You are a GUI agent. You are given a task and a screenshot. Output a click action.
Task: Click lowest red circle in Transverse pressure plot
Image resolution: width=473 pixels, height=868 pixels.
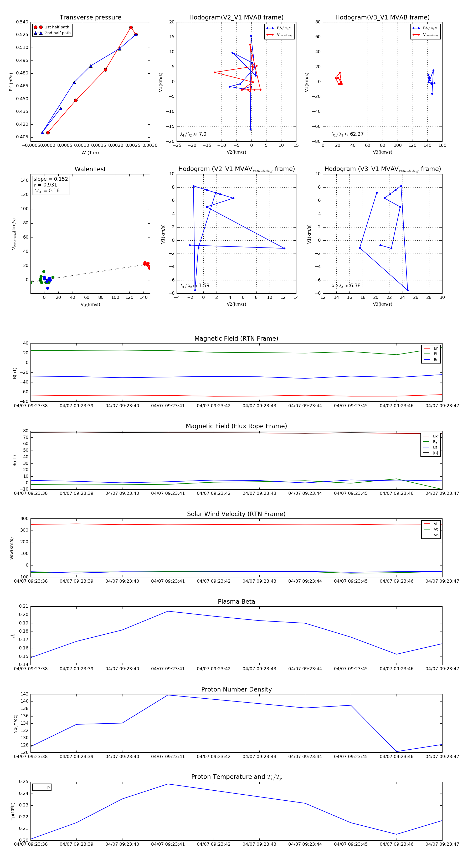(48, 133)
